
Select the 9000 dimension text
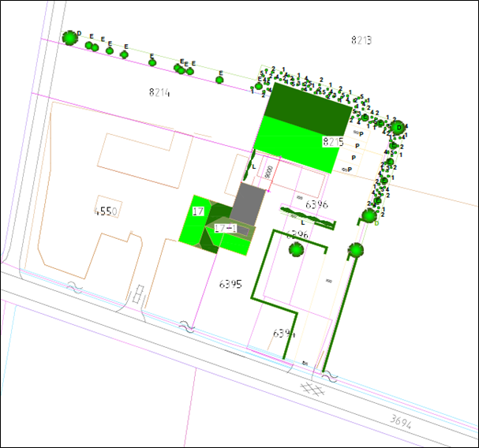coord(269,173)
